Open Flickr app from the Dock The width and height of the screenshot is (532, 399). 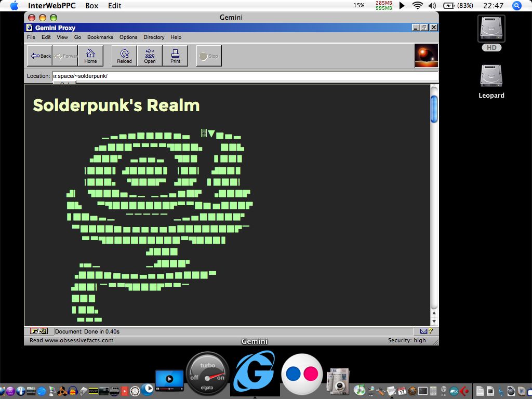click(x=302, y=374)
